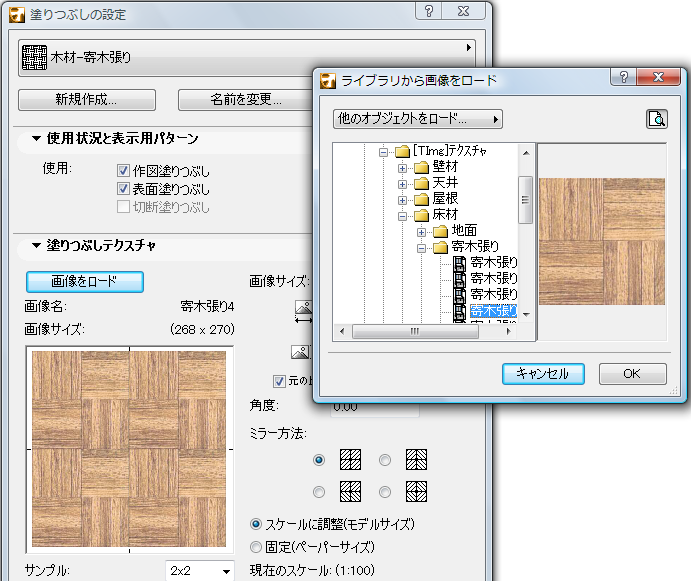Click the library search magnifier icon

coord(657,119)
